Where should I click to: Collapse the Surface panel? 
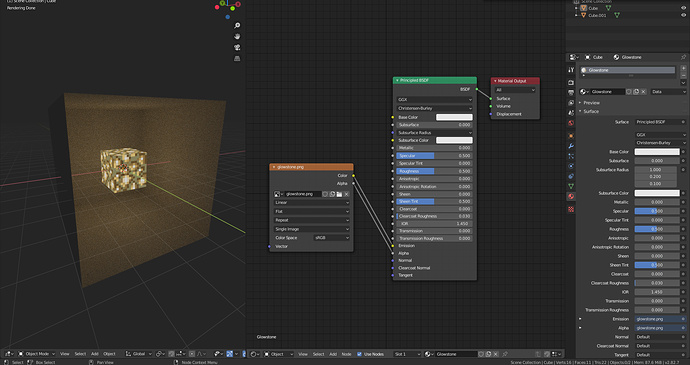coord(591,111)
